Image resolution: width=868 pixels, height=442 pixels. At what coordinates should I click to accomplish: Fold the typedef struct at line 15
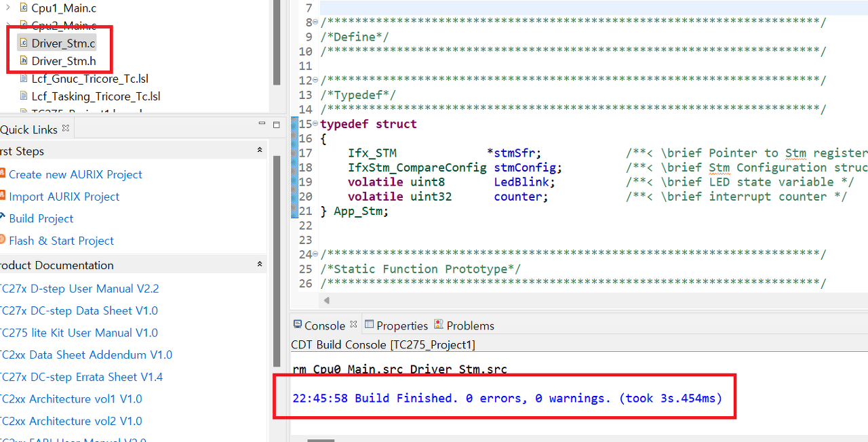(x=316, y=124)
